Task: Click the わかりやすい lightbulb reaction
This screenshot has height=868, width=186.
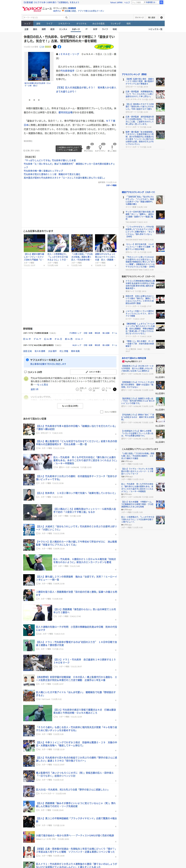Action: [100, 148]
